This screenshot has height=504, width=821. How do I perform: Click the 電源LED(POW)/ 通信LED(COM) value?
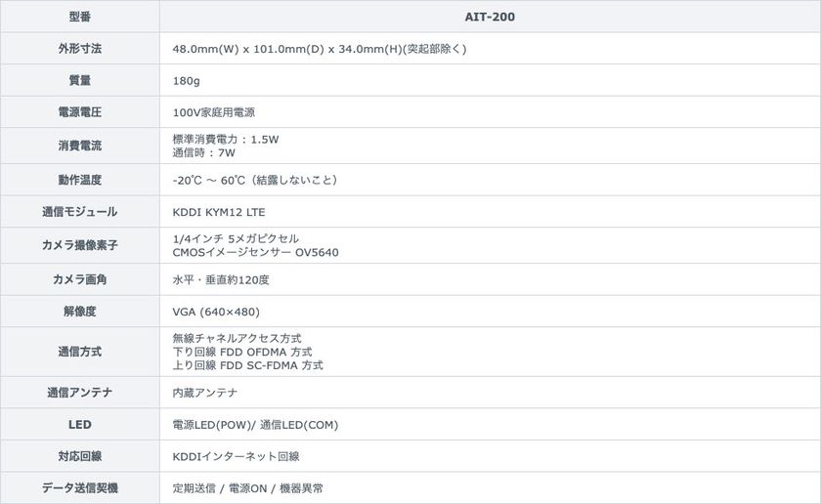pyautogui.click(x=255, y=425)
